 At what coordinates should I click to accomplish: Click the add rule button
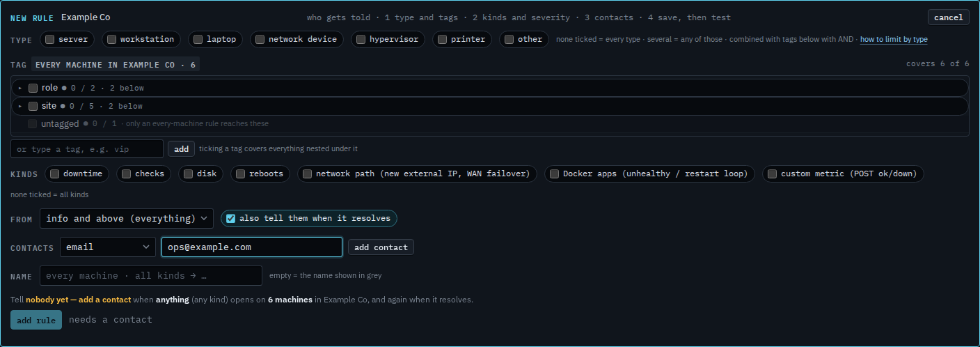pos(36,320)
